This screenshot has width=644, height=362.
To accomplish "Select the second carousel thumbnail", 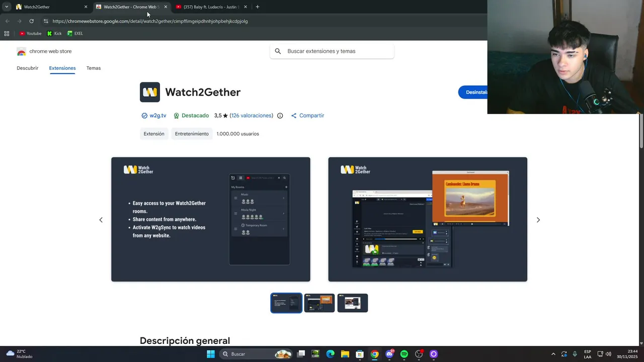I will click(x=319, y=303).
